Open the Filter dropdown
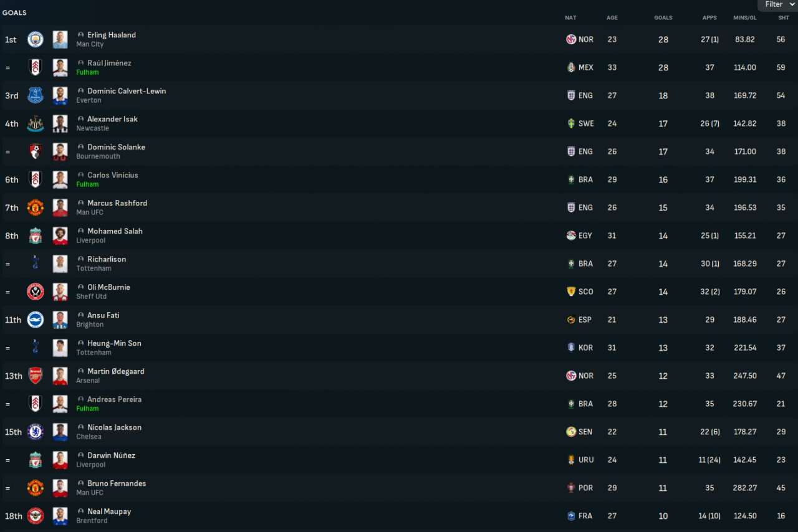This screenshot has width=798, height=532. point(778,5)
